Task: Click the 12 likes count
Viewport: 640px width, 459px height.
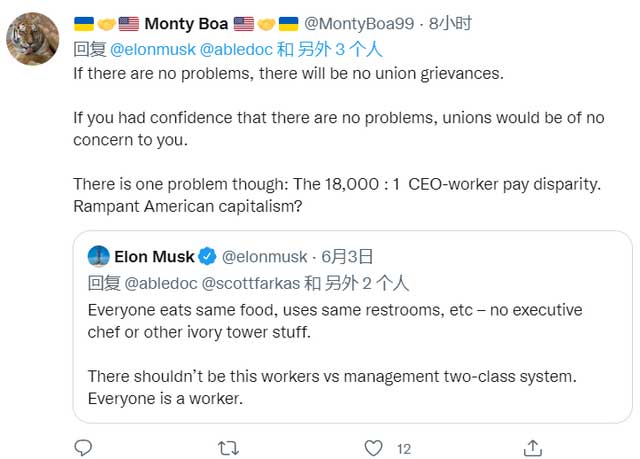Action: (x=404, y=448)
